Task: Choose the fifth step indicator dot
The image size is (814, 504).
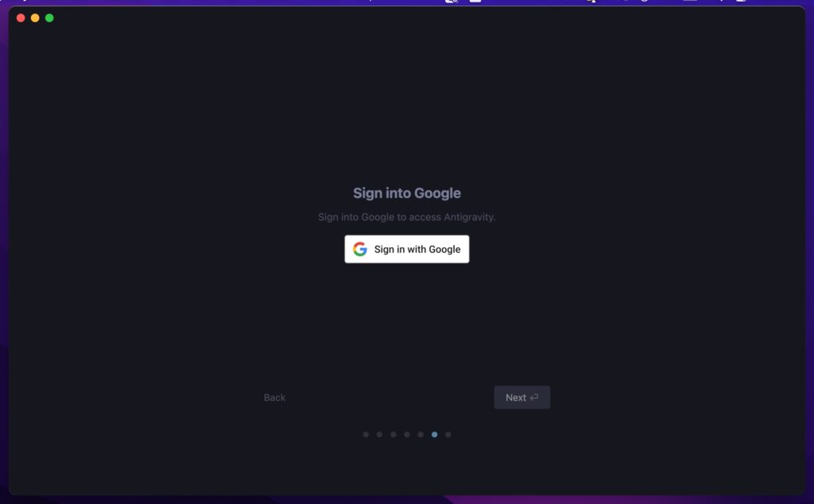Action: pyautogui.click(x=421, y=435)
